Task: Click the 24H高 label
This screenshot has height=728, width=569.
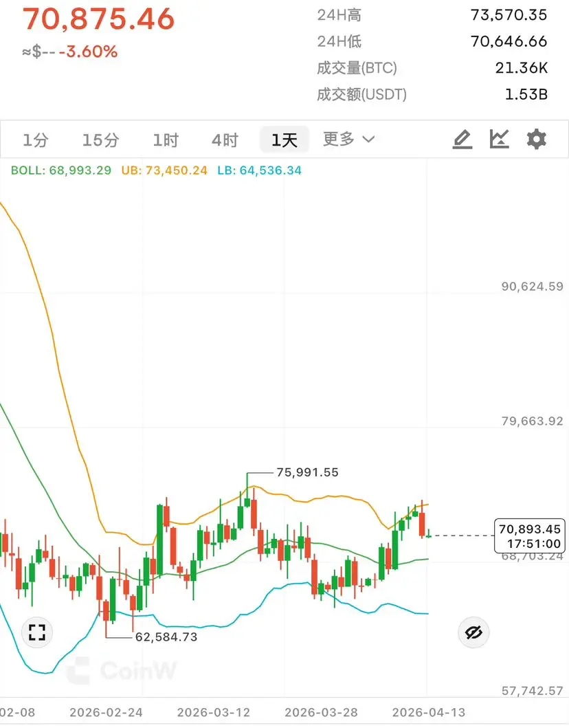Action: (339, 15)
